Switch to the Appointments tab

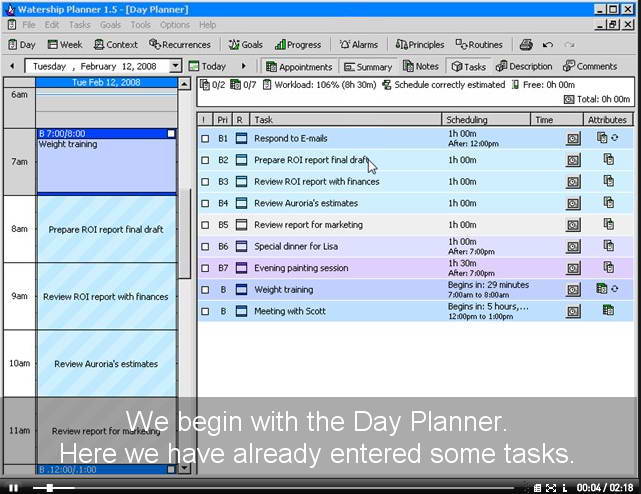tap(299, 67)
